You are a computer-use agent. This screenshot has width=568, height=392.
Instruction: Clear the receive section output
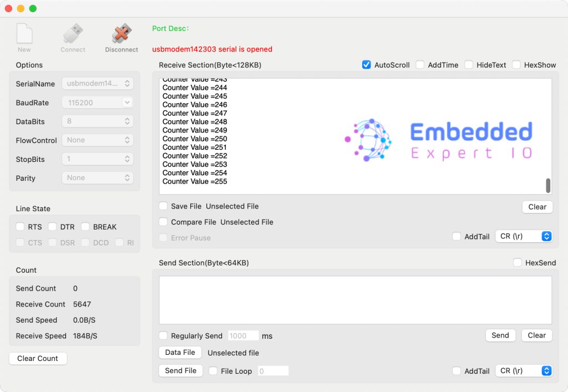(537, 207)
